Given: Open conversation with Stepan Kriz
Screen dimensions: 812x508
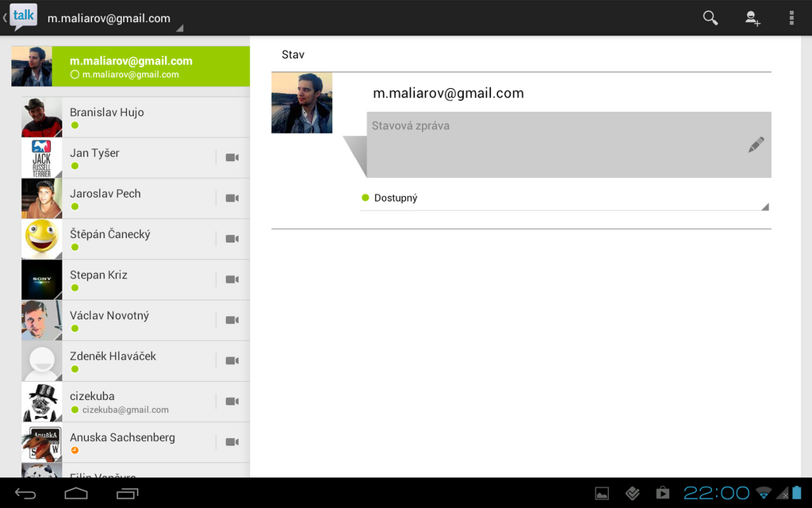Looking at the screenshot, I should [x=135, y=280].
